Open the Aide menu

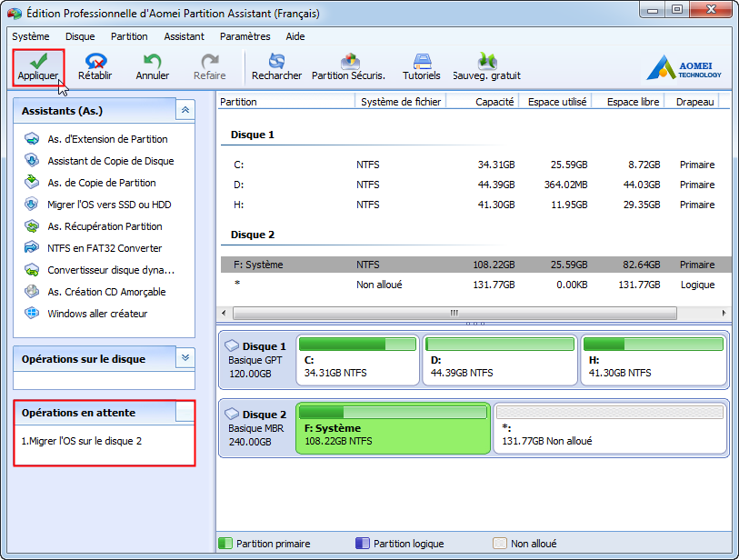coord(295,36)
